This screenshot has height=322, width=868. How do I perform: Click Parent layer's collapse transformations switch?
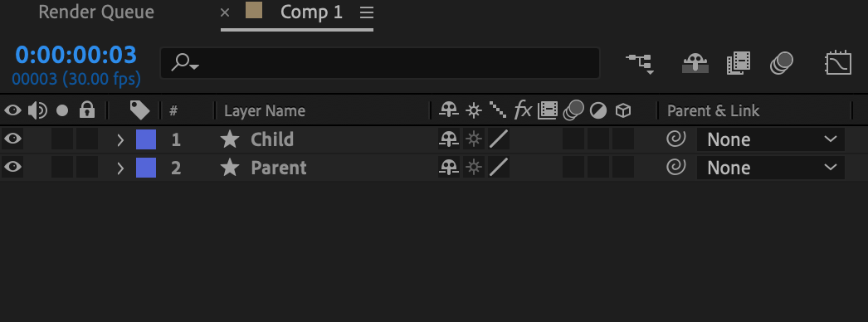pos(473,168)
